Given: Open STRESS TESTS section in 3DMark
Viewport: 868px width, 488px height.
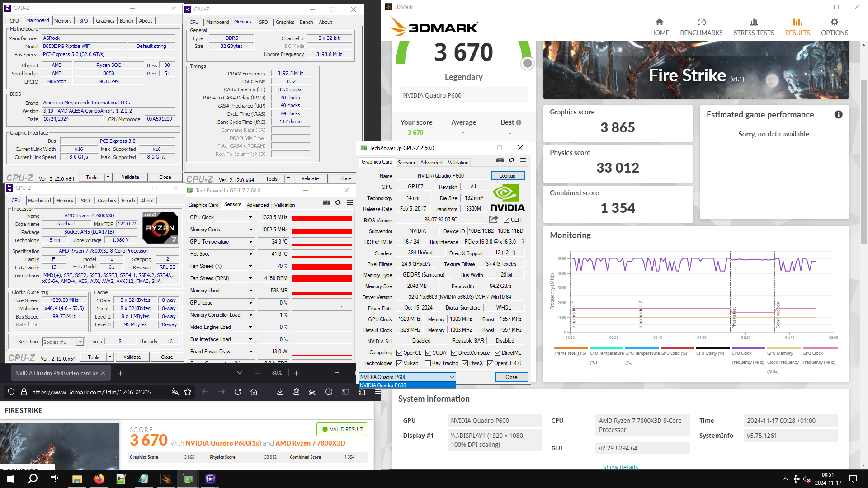Looking at the screenshot, I should (754, 27).
